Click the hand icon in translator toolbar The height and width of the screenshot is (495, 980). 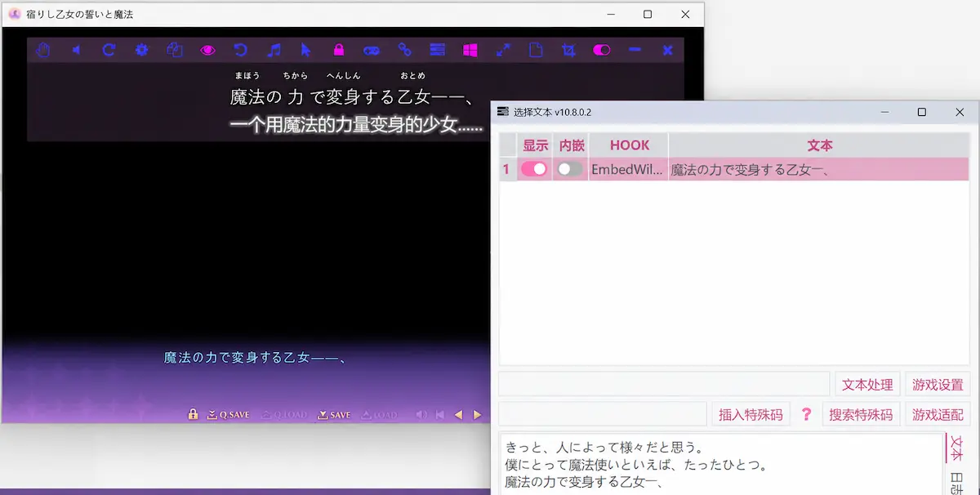tap(43, 51)
